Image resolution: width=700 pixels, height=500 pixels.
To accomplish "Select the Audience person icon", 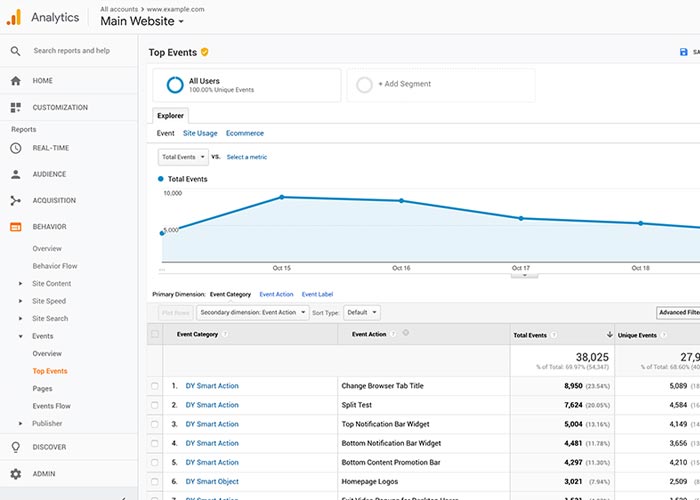I will pos(15,174).
